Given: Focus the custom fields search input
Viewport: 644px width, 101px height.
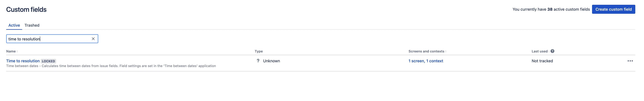Looking at the screenshot, I should (x=49, y=39).
